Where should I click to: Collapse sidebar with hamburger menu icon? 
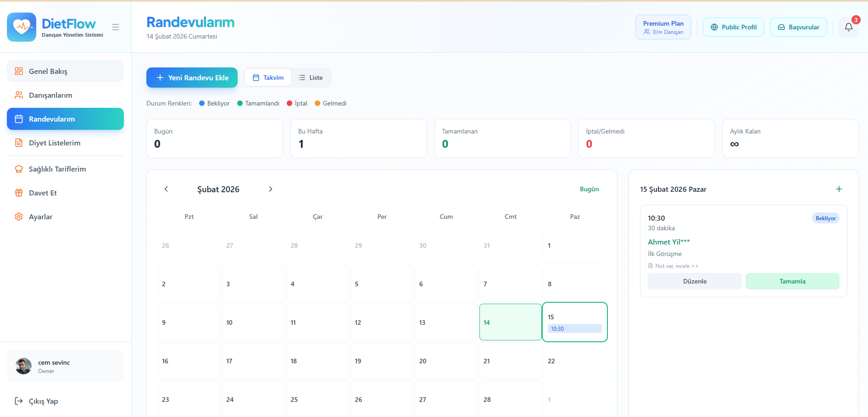[116, 27]
